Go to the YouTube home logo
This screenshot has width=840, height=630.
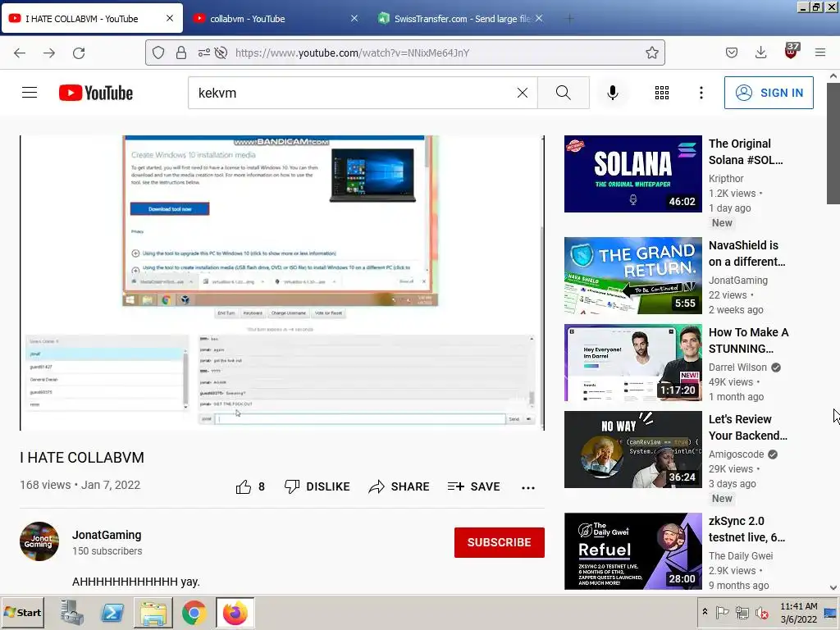click(96, 93)
